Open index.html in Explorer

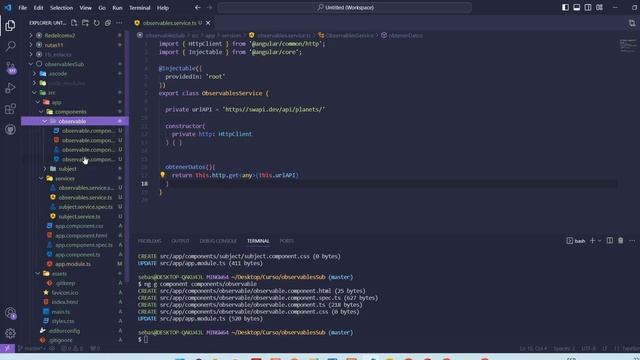point(64,302)
